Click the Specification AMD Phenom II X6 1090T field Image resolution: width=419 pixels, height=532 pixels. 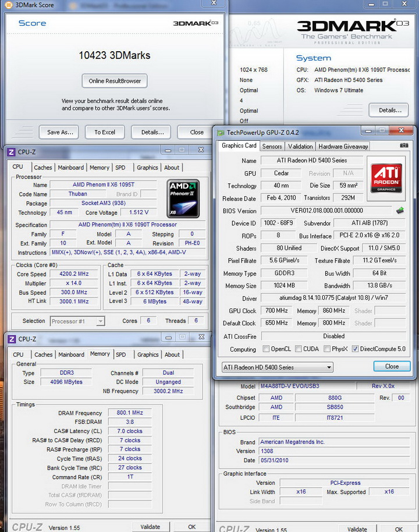pyautogui.click(x=127, y=225)
